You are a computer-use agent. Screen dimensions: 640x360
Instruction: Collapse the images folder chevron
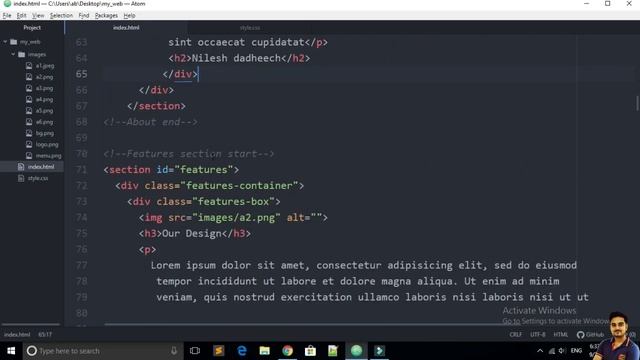tap(13, 54)
